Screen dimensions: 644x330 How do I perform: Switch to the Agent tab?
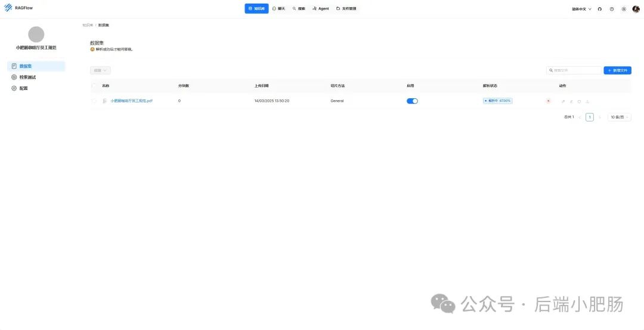(320, 8)
